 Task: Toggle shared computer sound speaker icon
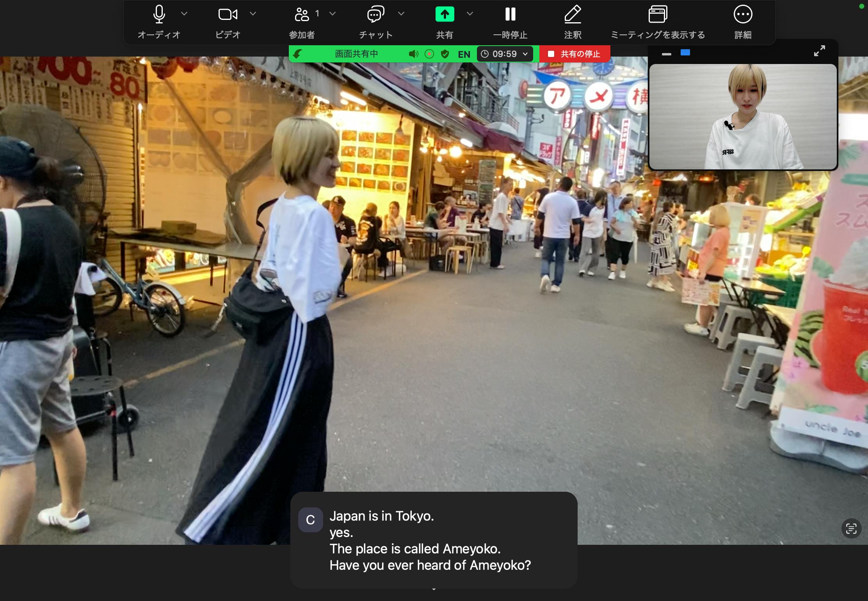pos(413,54)
